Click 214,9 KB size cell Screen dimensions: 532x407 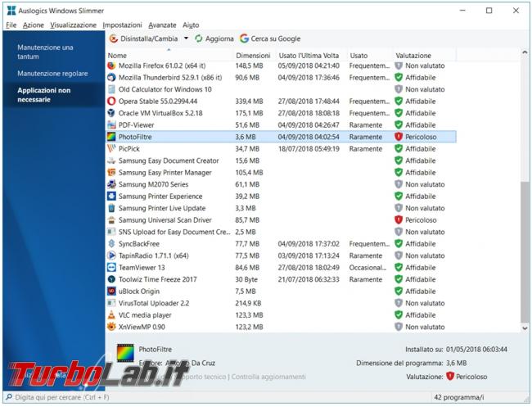tap(248, 304)
